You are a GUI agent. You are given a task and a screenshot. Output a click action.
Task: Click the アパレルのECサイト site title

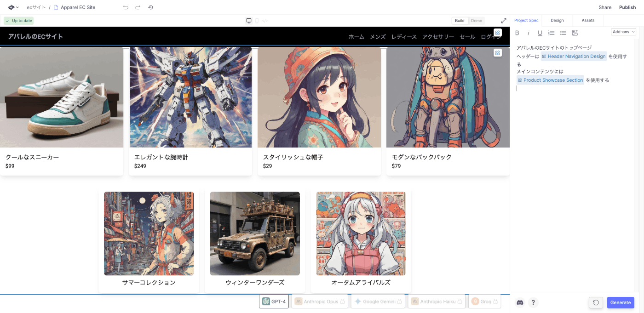[35, 36]
